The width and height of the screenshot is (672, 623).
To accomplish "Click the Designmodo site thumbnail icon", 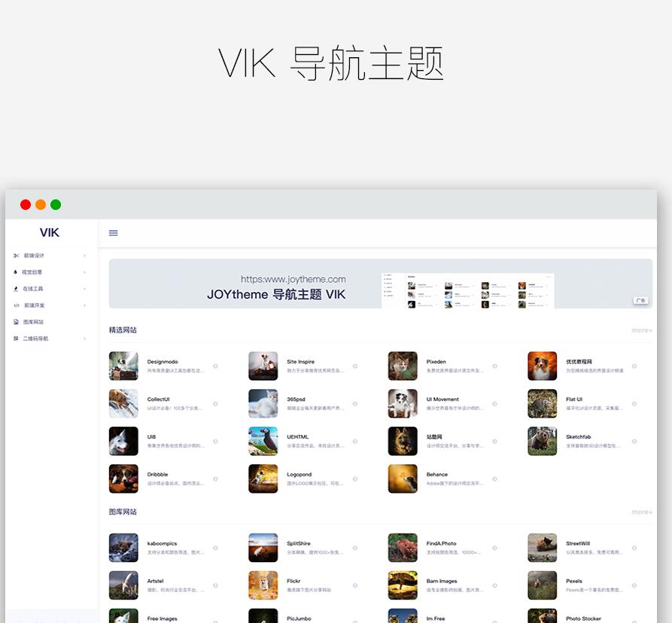I will 123,366.
